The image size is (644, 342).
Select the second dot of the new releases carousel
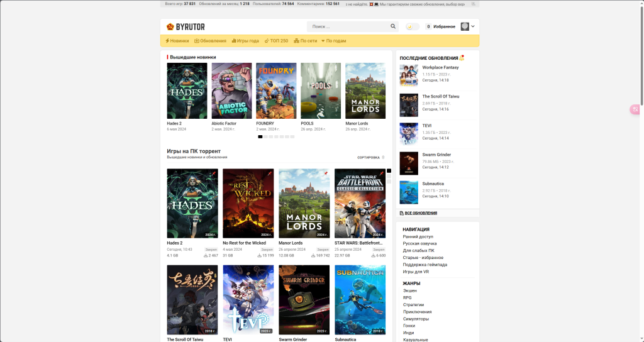(x=266, y=136)
